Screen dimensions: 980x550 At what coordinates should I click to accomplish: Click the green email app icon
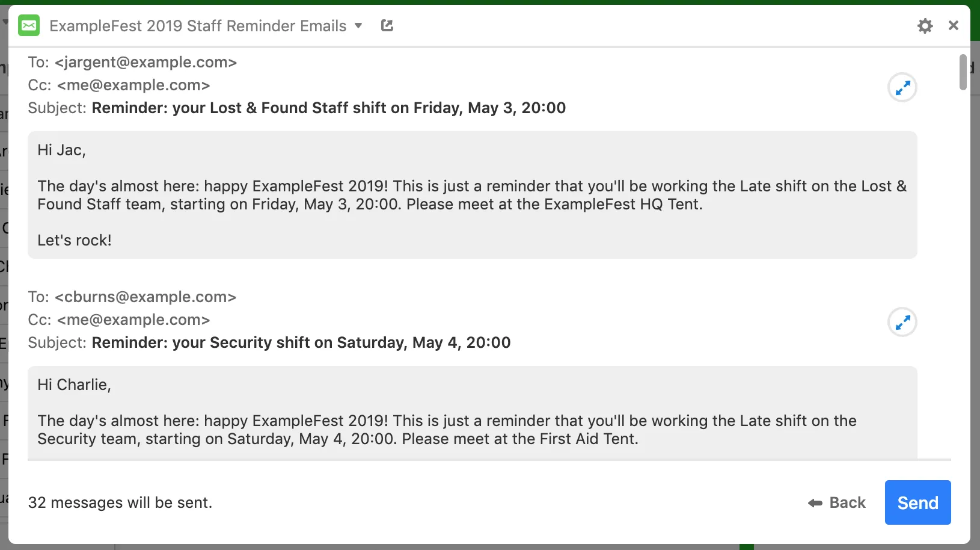pos(29,26)
